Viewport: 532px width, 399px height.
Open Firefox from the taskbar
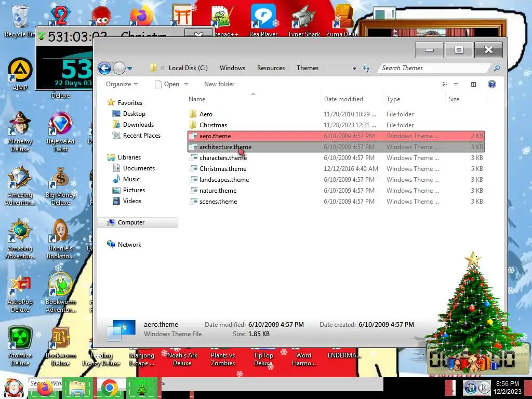click(x=45, y=388)
